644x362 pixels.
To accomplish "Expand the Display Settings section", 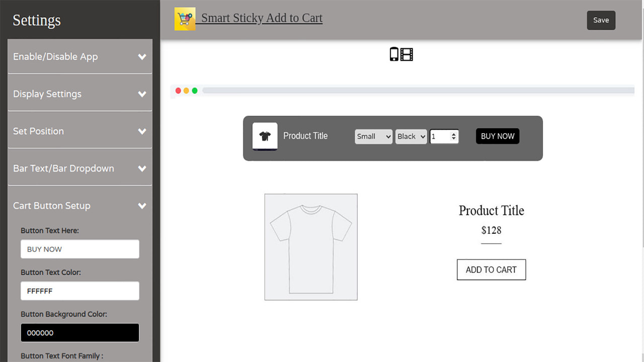I will pyautogui.click(x=79, y=94).
